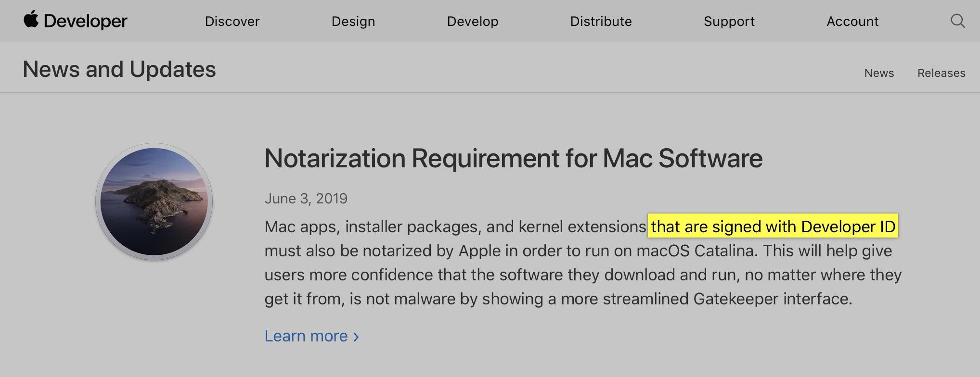Click the chevron after Learn more
The image size is (980, 377).
356,337
